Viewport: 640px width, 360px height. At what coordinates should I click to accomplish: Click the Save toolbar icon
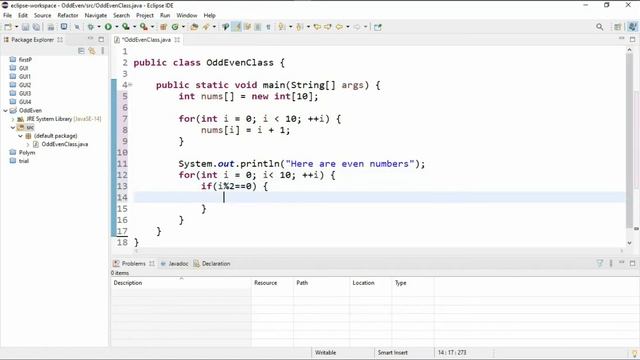[25, 27]
